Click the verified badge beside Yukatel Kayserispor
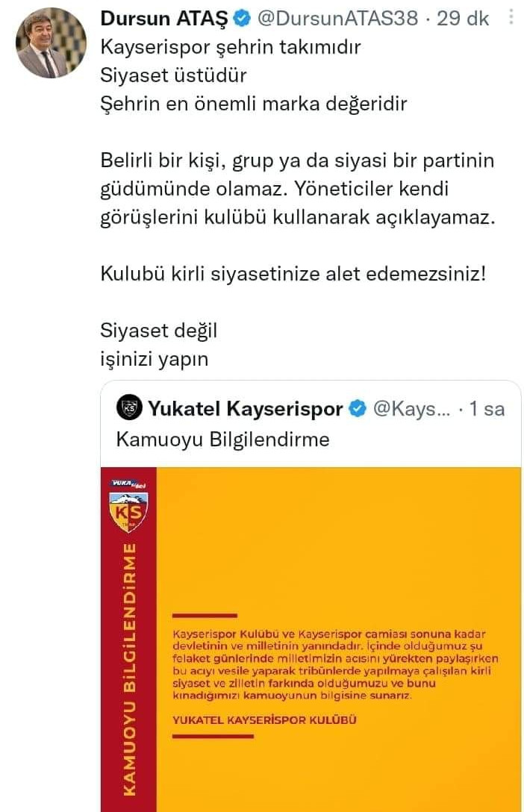The width and height of the screenshot is (524, 812). point(357,408)
